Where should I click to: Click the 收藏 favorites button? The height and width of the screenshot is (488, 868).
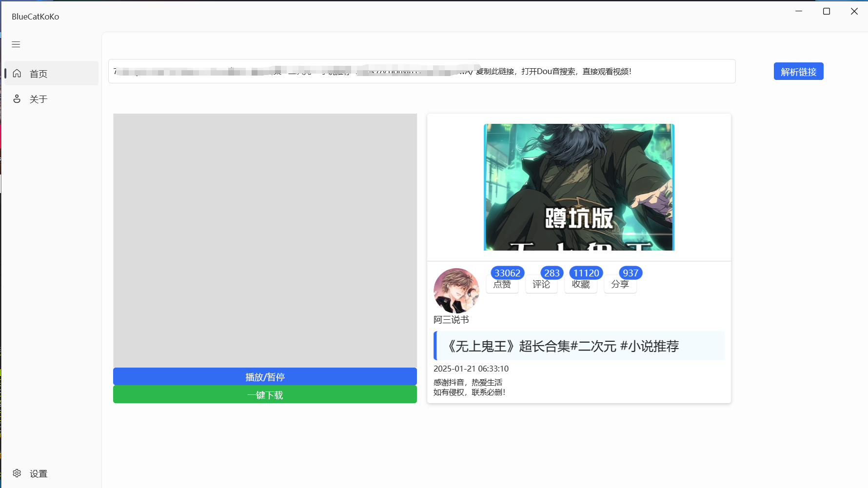click(x=581, y=284)
